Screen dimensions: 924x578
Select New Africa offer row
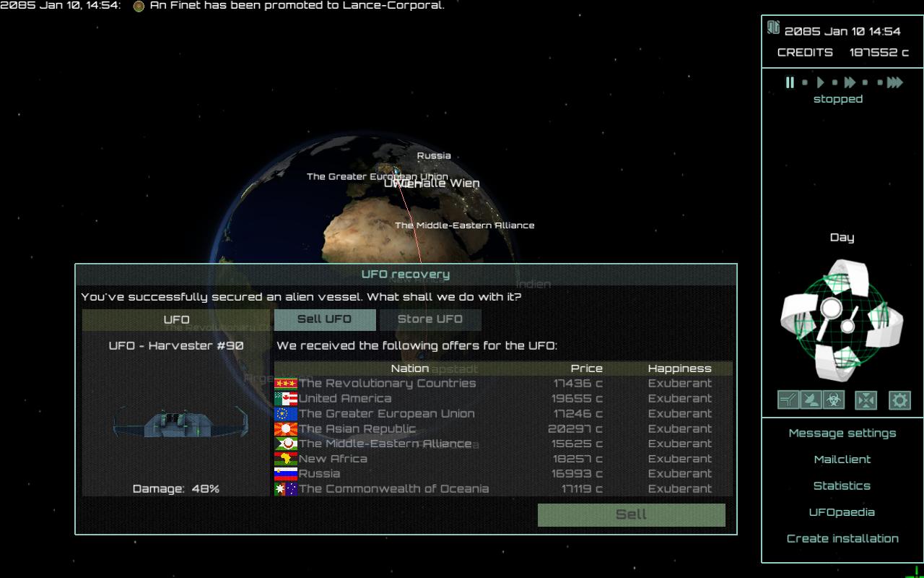(503, 459)
